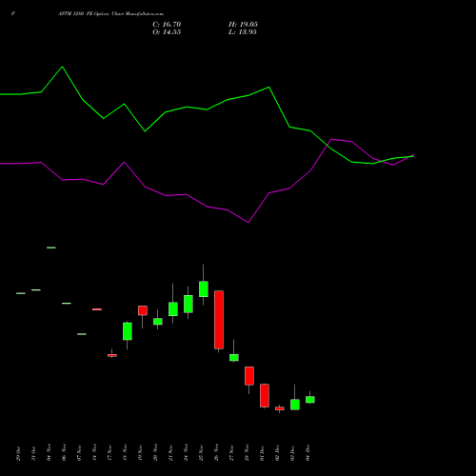Screen dimensions: 476x476
Task: Click the 14 Nov date label
Action: [x=94, y=453]
